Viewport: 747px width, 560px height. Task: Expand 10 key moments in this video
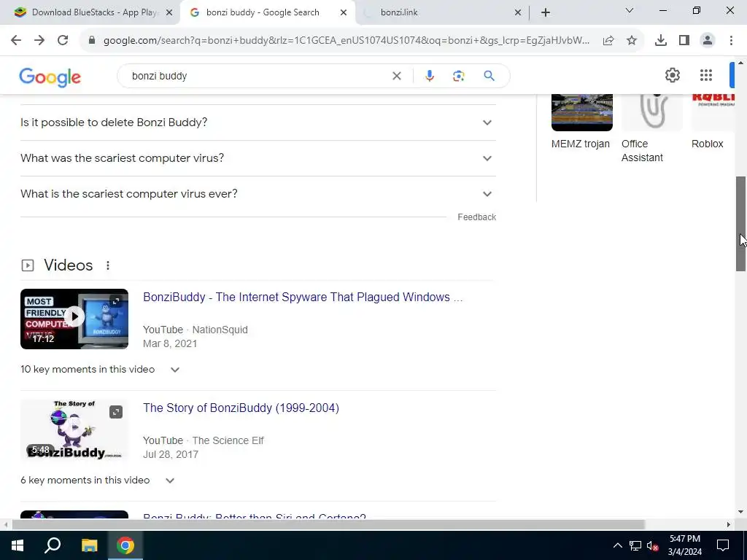click(100, 370)
